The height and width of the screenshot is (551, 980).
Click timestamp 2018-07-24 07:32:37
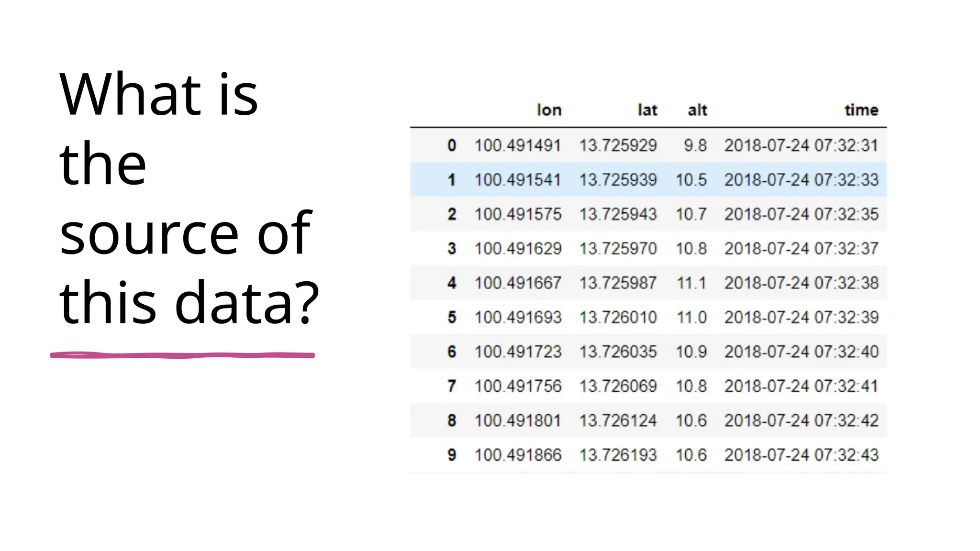802,248
